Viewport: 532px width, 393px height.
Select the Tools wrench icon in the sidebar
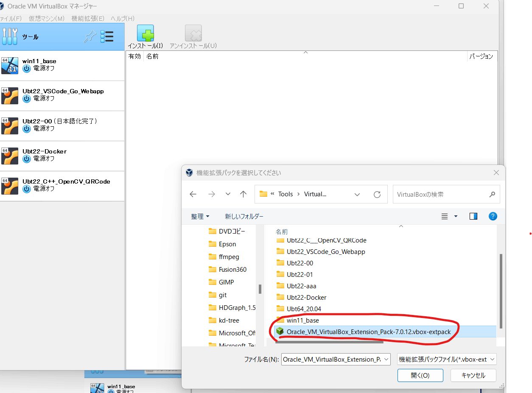[x=10, y=37]
